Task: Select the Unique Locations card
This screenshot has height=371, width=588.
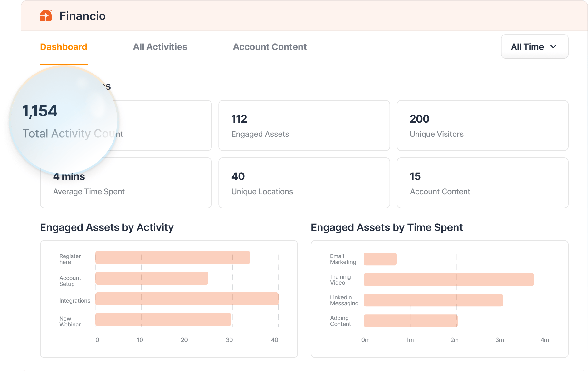Action: [x=304, y=183]
